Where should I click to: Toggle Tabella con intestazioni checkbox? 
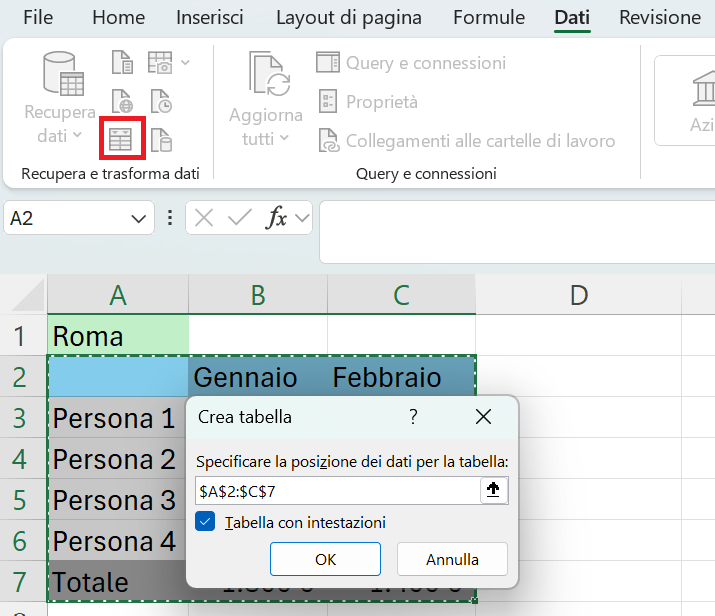tap(205, 522)
